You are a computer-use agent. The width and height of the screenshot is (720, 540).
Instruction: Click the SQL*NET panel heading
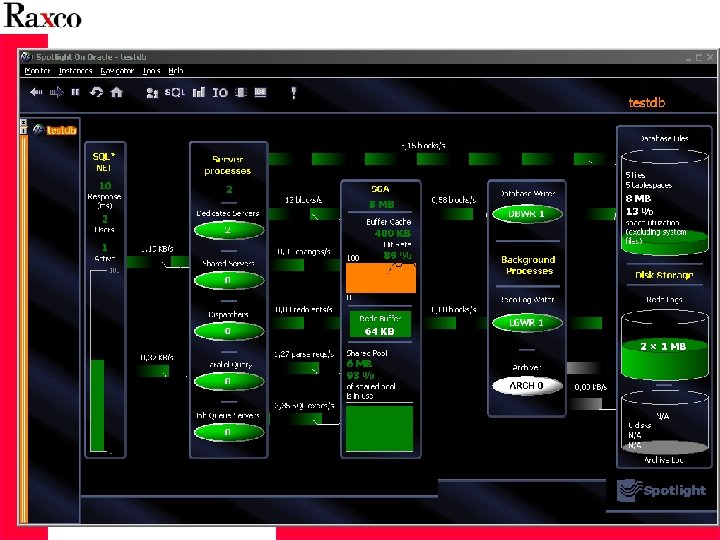(x=104, y=162)
